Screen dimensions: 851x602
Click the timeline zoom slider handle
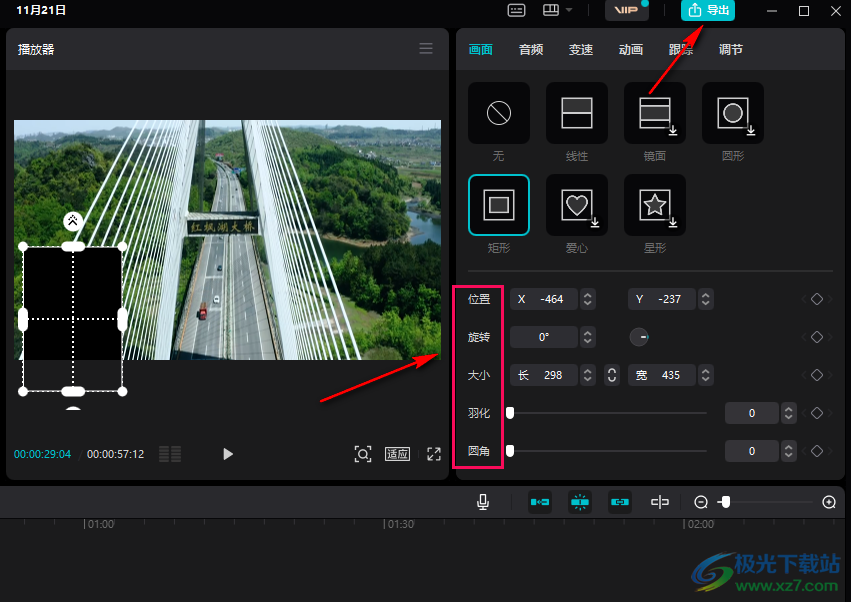(x=726, y=502)
